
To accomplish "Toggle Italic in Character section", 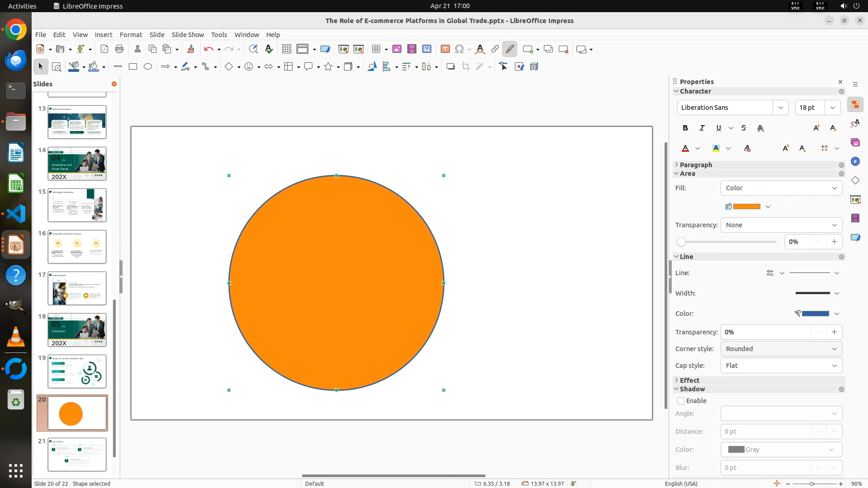I will pos(702,128).
